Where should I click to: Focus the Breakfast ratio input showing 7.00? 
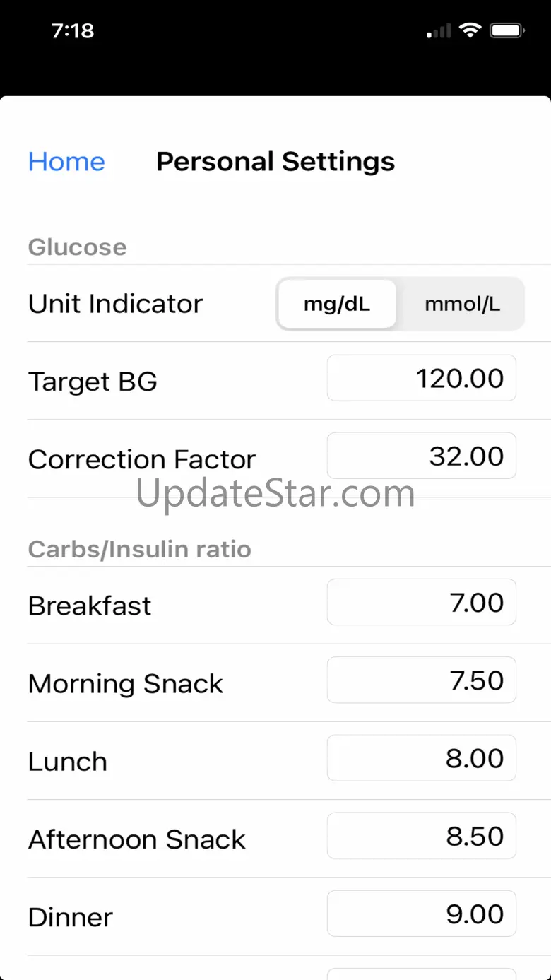pos(421,603)
